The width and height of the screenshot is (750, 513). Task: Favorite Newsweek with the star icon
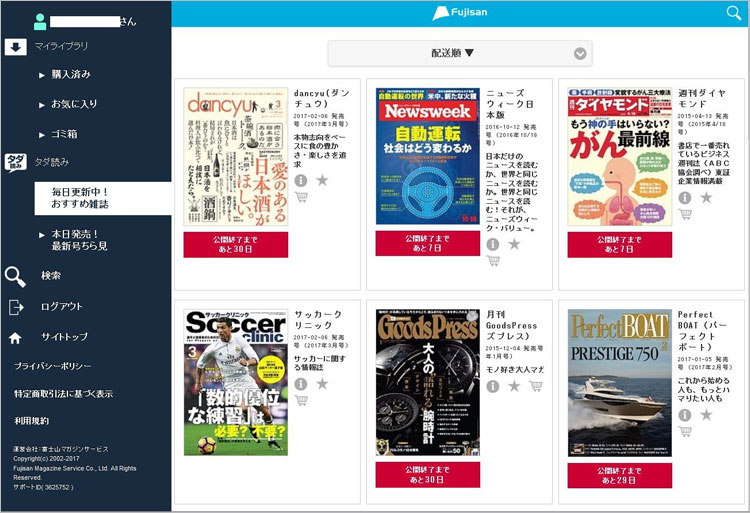tap(514, 244)
